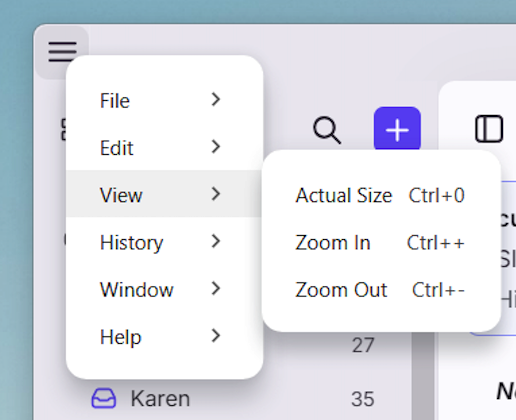Expand the chevron next to Window

[216, 288]
